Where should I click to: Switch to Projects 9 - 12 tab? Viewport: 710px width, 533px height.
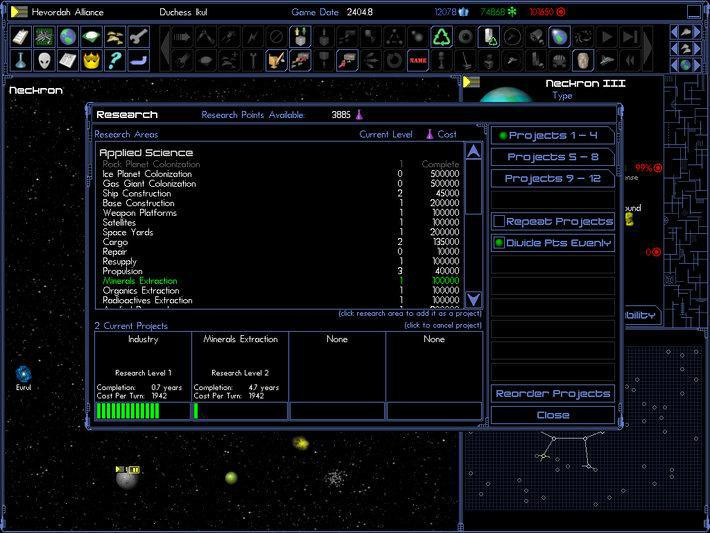(552, 178)
